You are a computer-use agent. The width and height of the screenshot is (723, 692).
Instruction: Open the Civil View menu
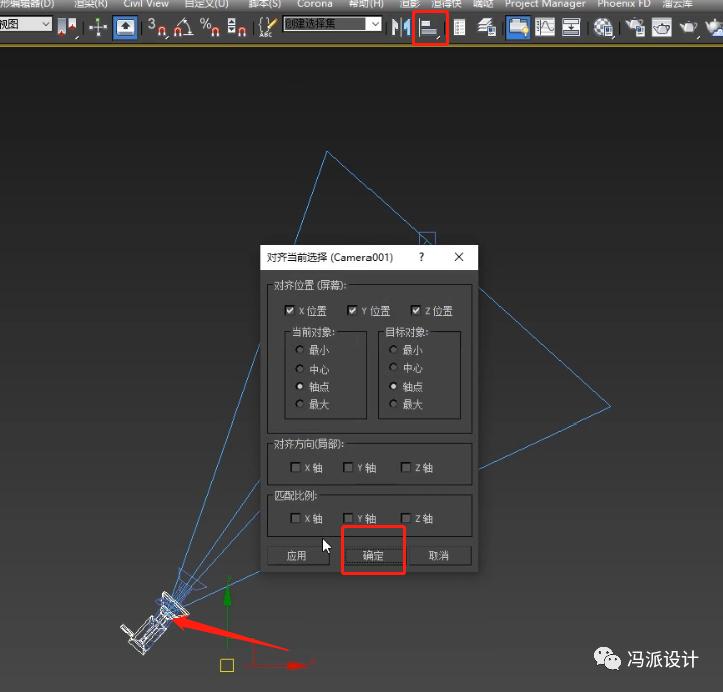click(146, 4)
